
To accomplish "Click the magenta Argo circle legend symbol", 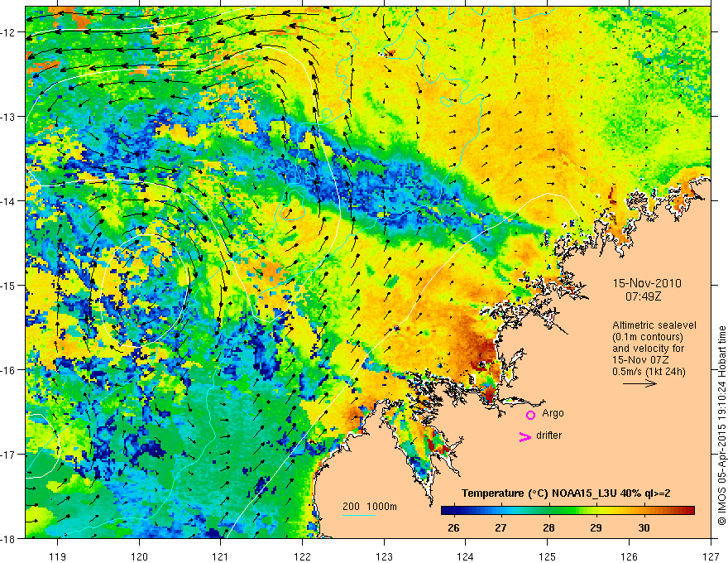I will (530, 415).
